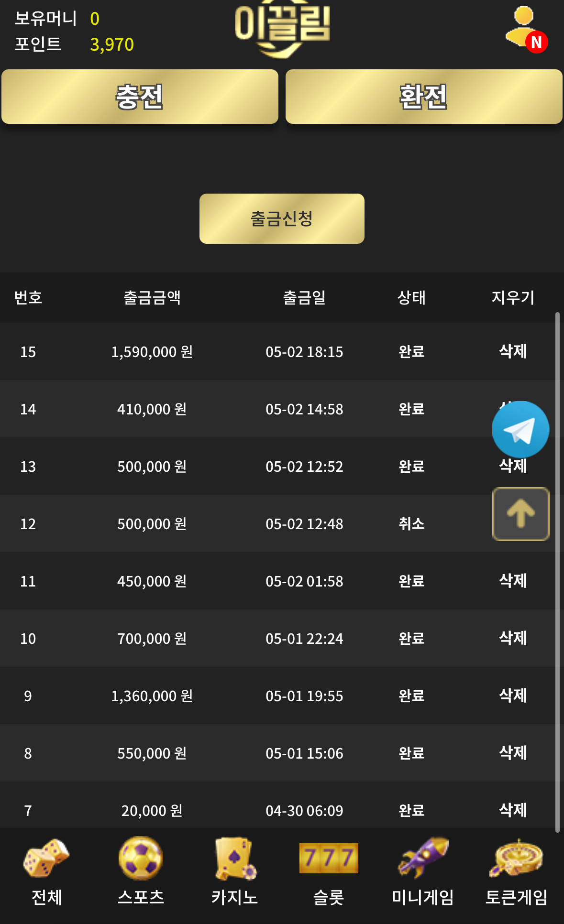Select the soccer ball 스포츠 icon
The width and height of the screenshot is (564, 924).
pyautogui.click(x=141, y=858)
